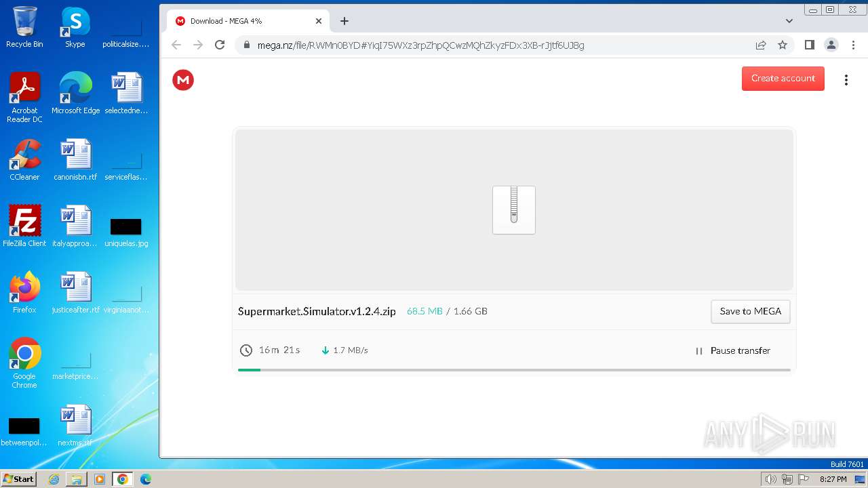Click the Action Center flag tray icon
Image resolution: width=868 pixels, height=488 pixels.
click(x=804, y=479)
